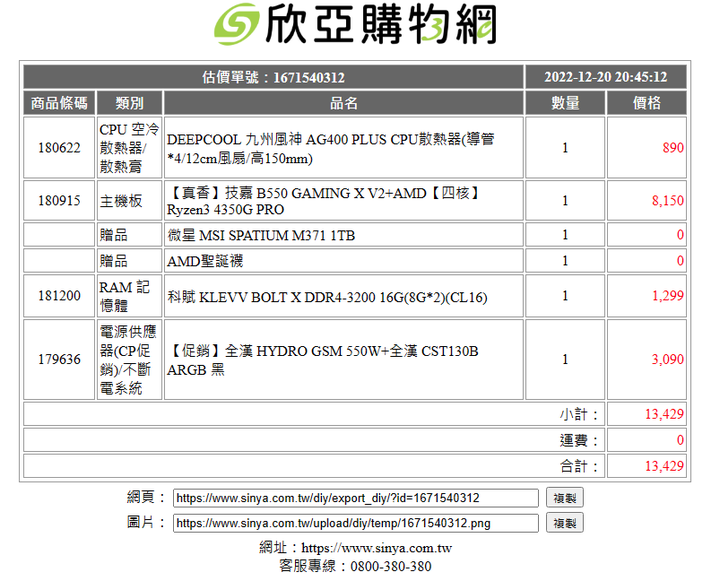This screenshot has height=581, width=720.
Task: Open the https://www.sinya.com.tw link
Action: pos(377,548)
